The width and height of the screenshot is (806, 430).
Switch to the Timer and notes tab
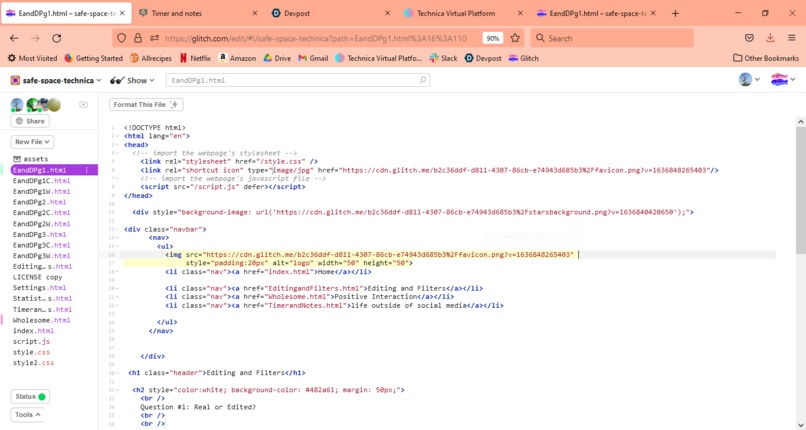pos(198,13)
